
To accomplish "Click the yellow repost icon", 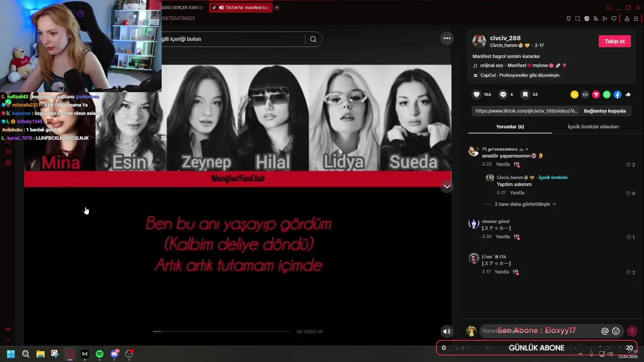I will [575, 95].
